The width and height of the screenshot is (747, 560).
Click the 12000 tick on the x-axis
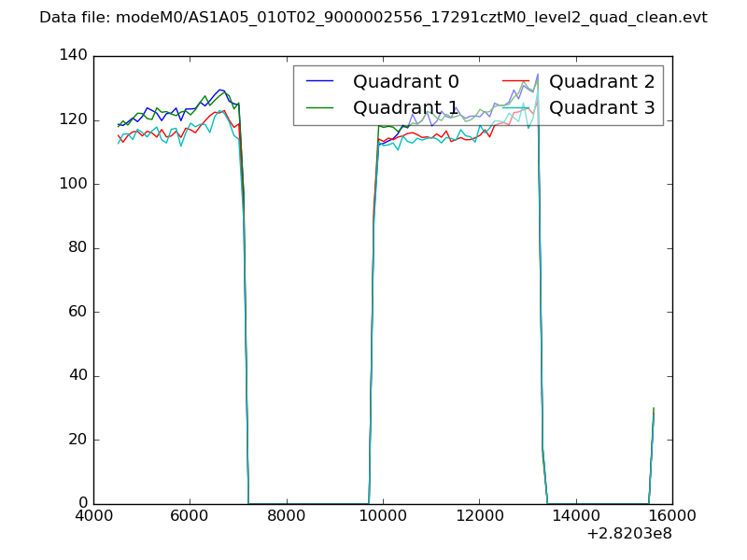point(479,516)
